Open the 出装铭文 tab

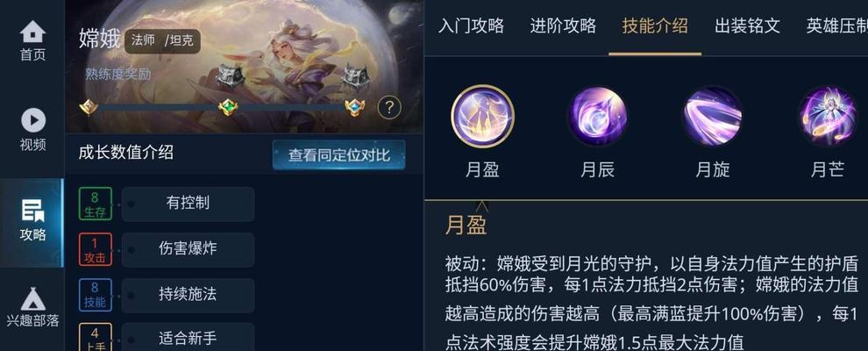(747, 25)
